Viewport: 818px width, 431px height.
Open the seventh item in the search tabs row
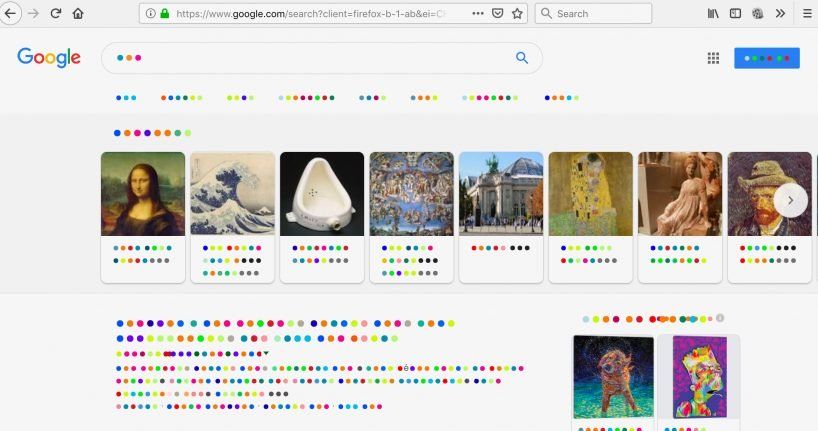490,98
